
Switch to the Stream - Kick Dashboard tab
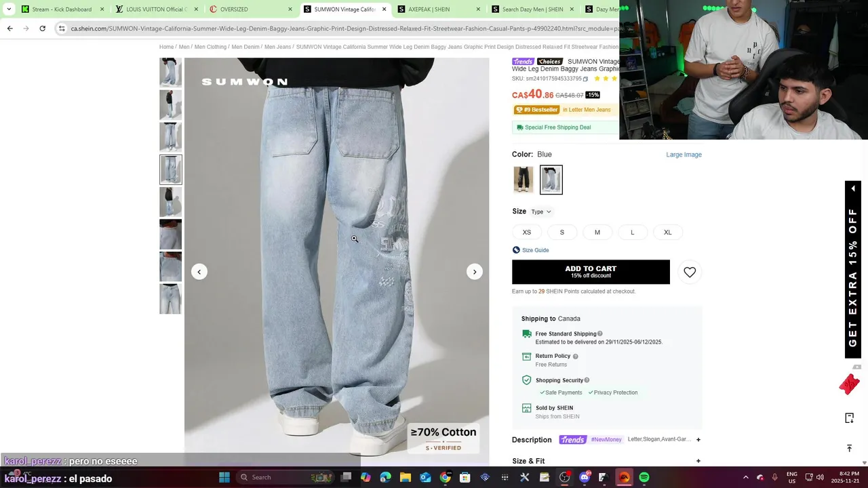[x=62, y=9]
